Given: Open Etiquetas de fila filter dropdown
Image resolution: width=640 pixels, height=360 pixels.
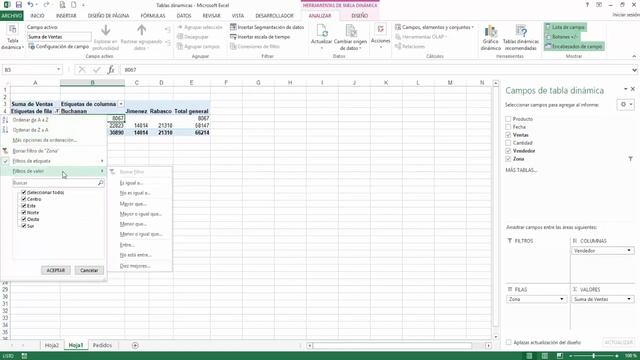Looking at the screenshot, I should (x=57, y=111).
